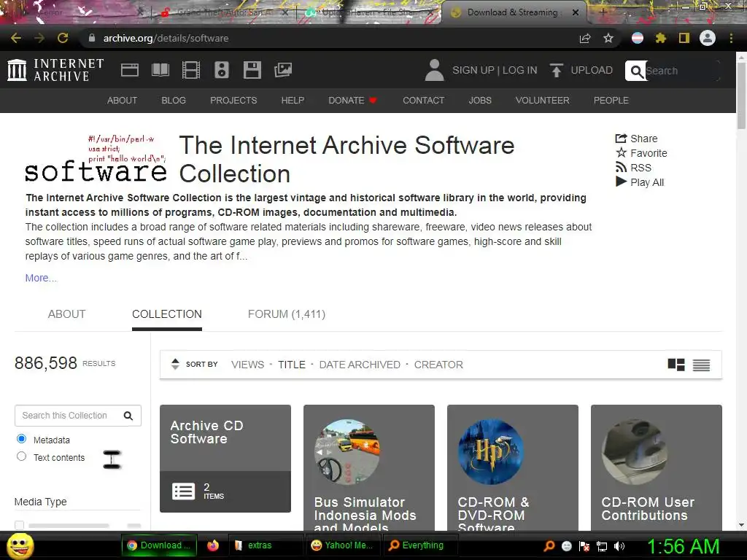
Task: Reload the page in Chrome
Action: point(63,38)
